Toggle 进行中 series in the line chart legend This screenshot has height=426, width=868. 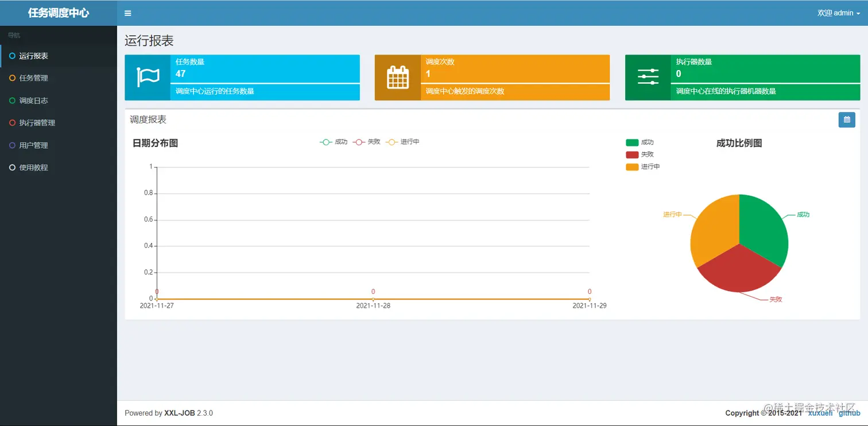point(402,142)
